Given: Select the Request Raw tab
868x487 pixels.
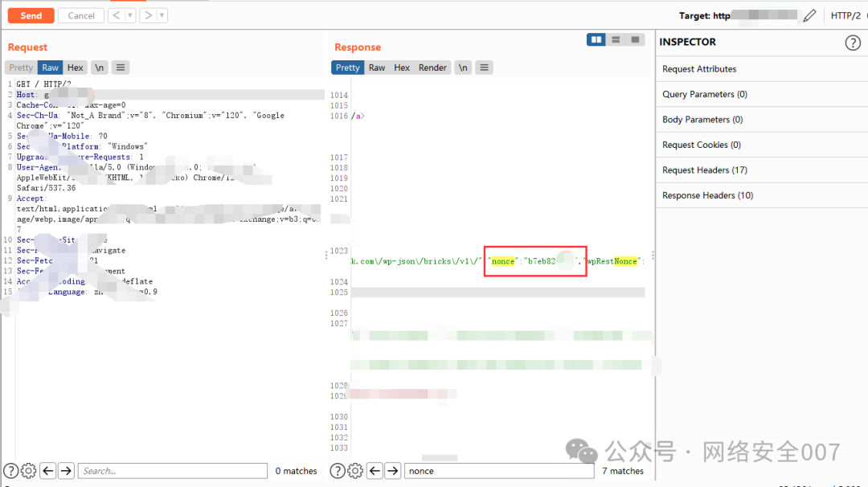Looking at the screenshot, I should click(50, 68).
